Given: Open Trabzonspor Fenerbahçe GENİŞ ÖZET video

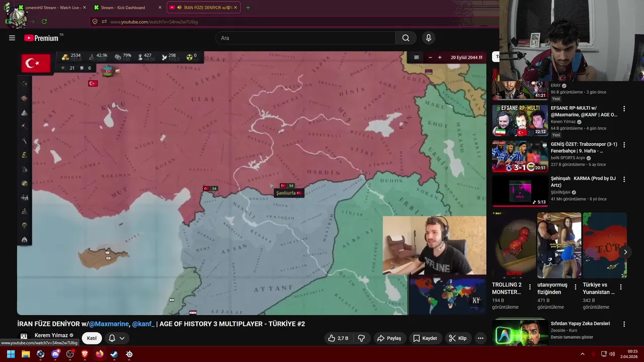Looking at the screenshot, I should tap(520, 156).
